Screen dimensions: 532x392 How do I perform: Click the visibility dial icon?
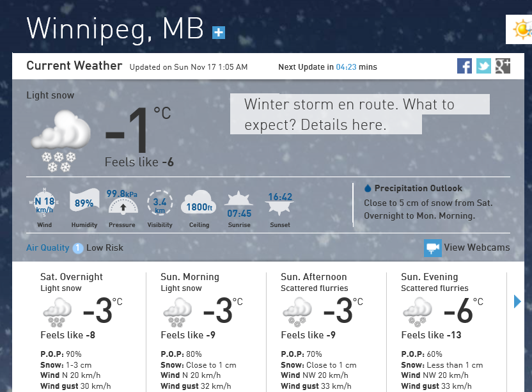(x=160, y=204)
